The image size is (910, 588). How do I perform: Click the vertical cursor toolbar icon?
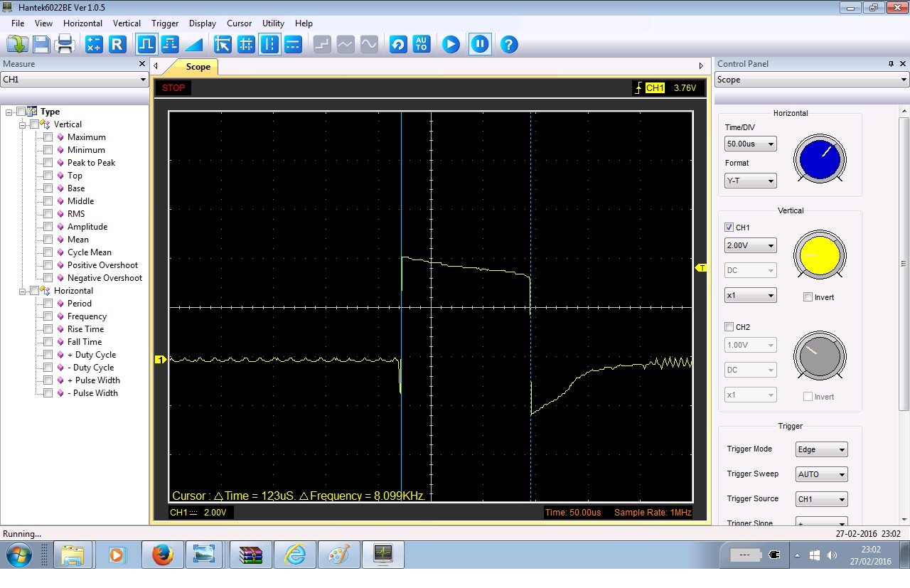click(x=269, y=44)
